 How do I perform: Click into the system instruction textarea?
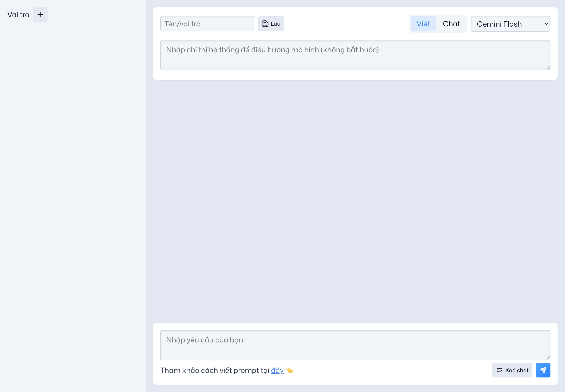point(355,55)
